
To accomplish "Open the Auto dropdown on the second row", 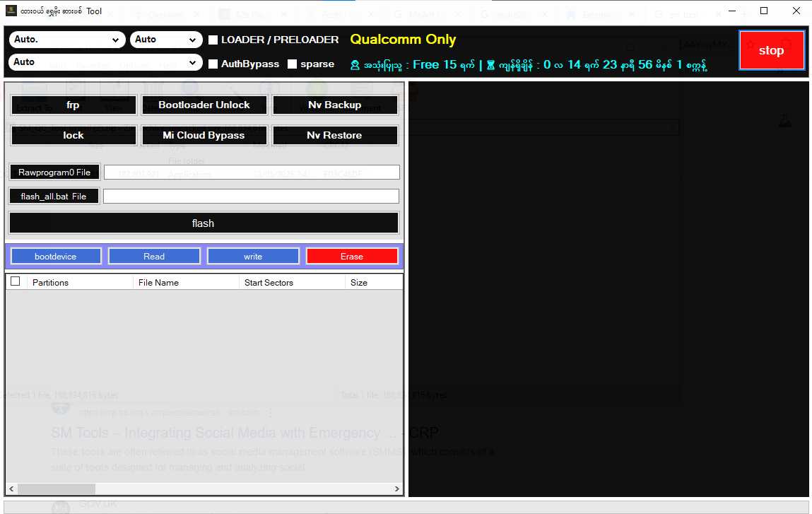I will [105, 62].
